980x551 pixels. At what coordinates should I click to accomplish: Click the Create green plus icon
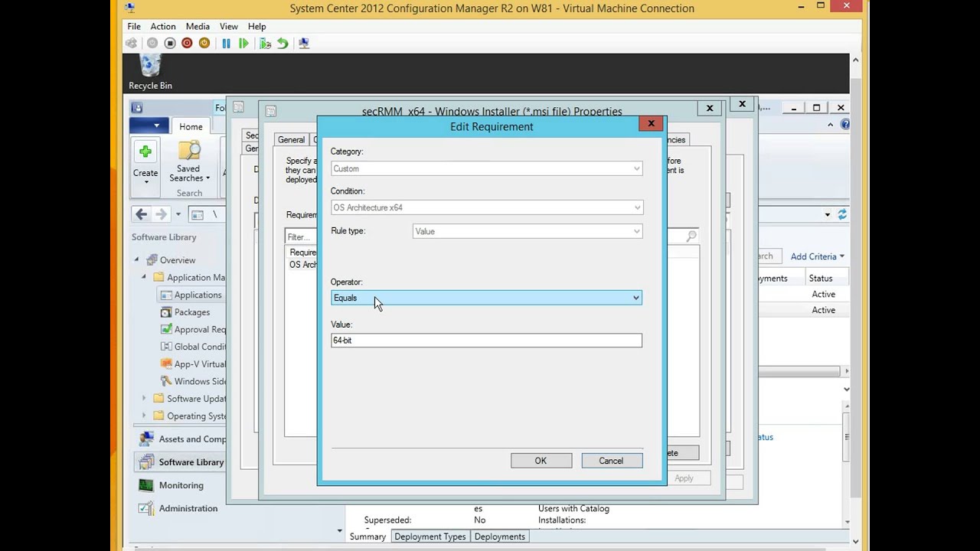[145, 152]
